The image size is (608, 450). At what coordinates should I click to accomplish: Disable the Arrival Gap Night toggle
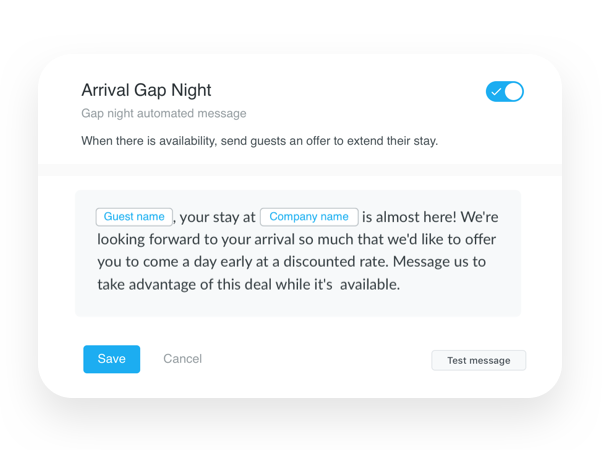click(504, 91)
